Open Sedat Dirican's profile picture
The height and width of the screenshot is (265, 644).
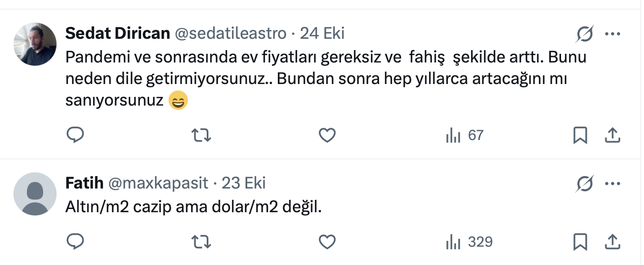[34, 44]
